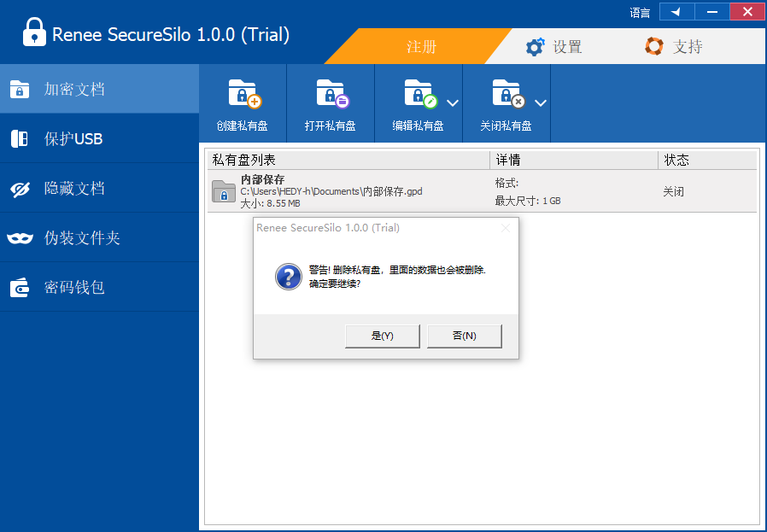Open the 密码钱包 sidebar section
Screen dimensions: 767x532
(99, 287)
